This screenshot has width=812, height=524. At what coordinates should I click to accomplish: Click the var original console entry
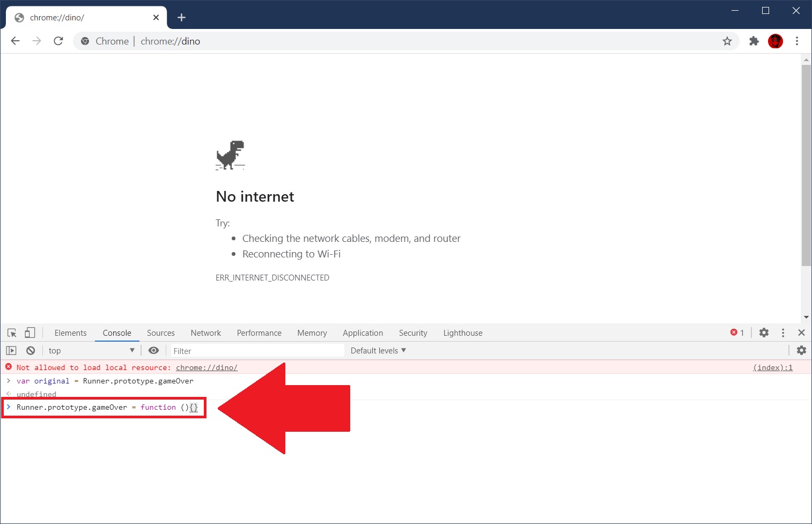105,381
